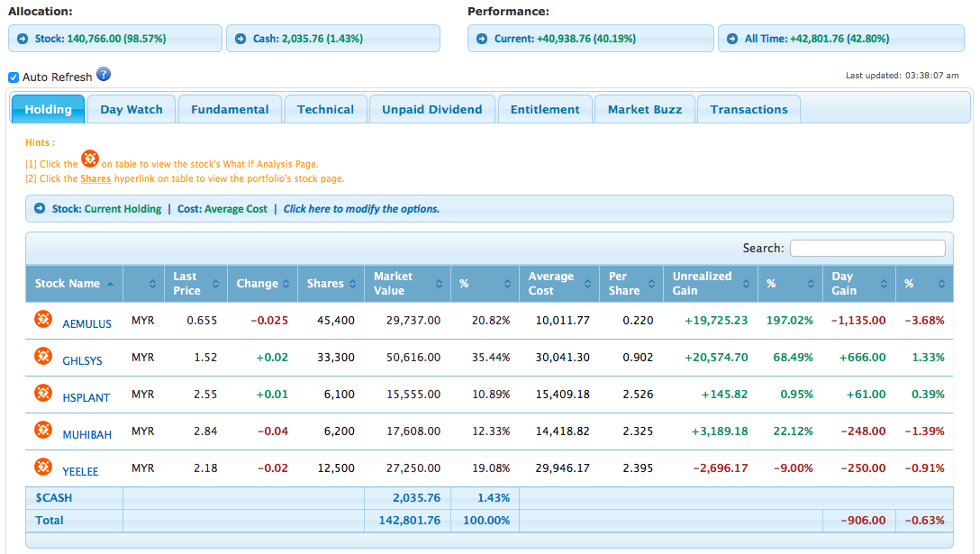This screenshot has width=980, height=554.
Task: Open What If Analysis for YEELEE
Action: [x=43, y=467]
